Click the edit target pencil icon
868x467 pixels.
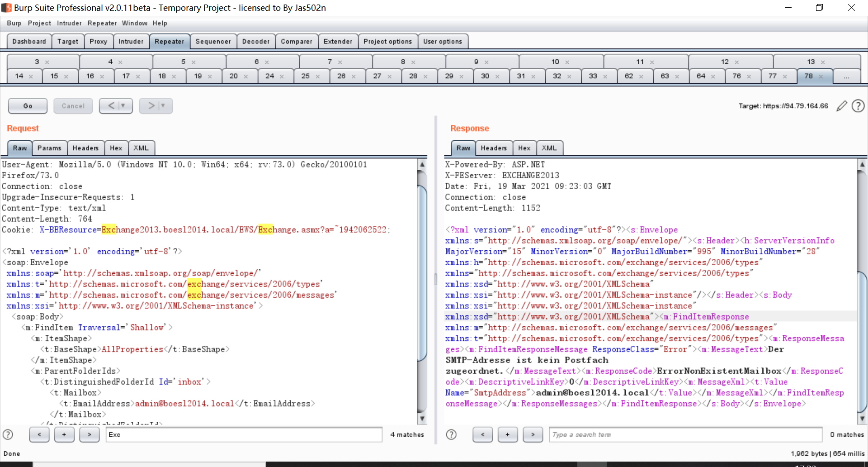click(841, 106)
